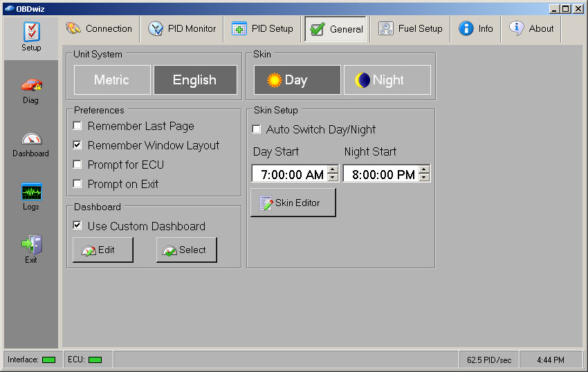
Task: Select the Setup checklist icon in sidebar
Action: tap(31, 32)
